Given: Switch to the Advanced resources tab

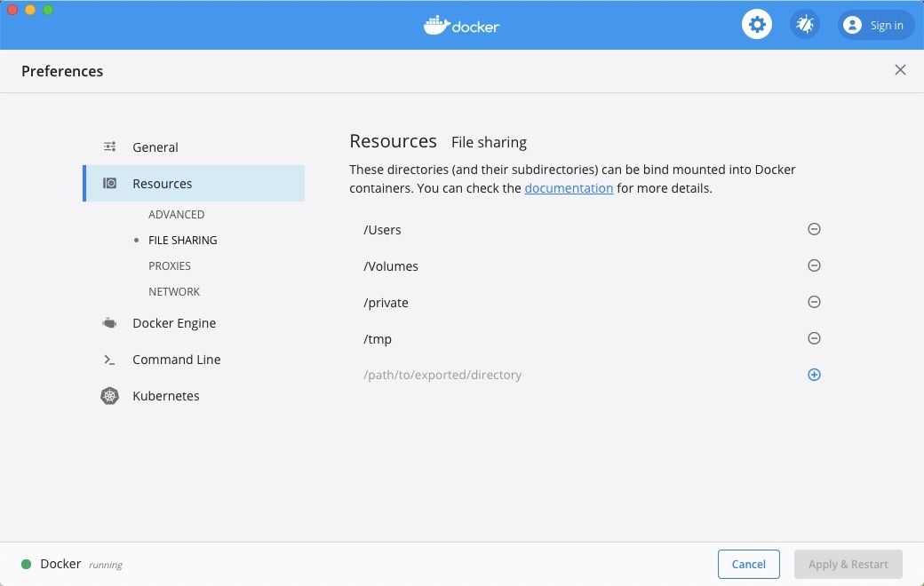Looking at the screenshot, I should click(x=177, y=215).
